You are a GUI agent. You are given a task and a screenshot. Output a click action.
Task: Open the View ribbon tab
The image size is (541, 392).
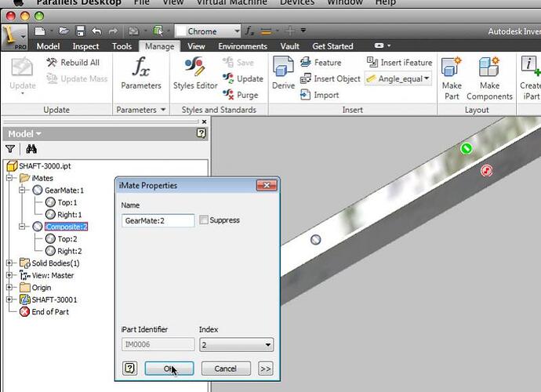point(196,46)
